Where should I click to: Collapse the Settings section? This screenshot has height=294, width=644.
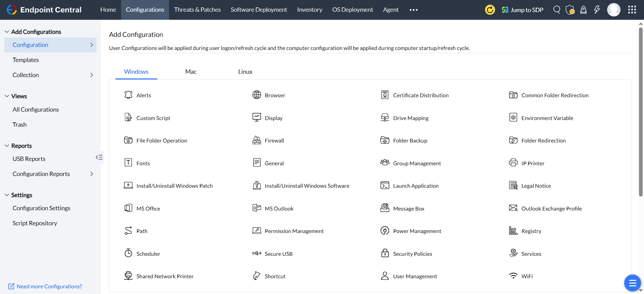click(x=7, y=195)
